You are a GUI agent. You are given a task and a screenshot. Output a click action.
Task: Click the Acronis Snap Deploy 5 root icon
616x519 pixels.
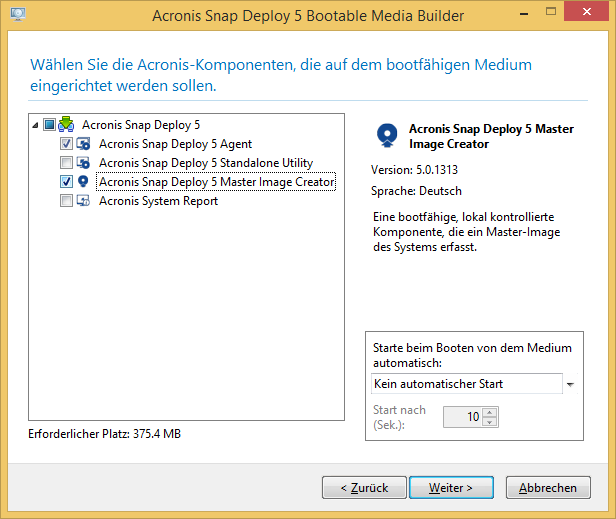[x=66, y=124]
